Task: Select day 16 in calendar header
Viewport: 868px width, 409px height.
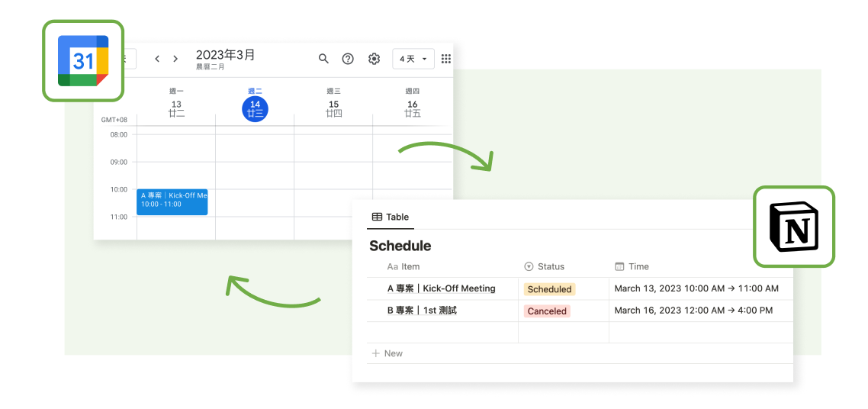Action: 413,104
